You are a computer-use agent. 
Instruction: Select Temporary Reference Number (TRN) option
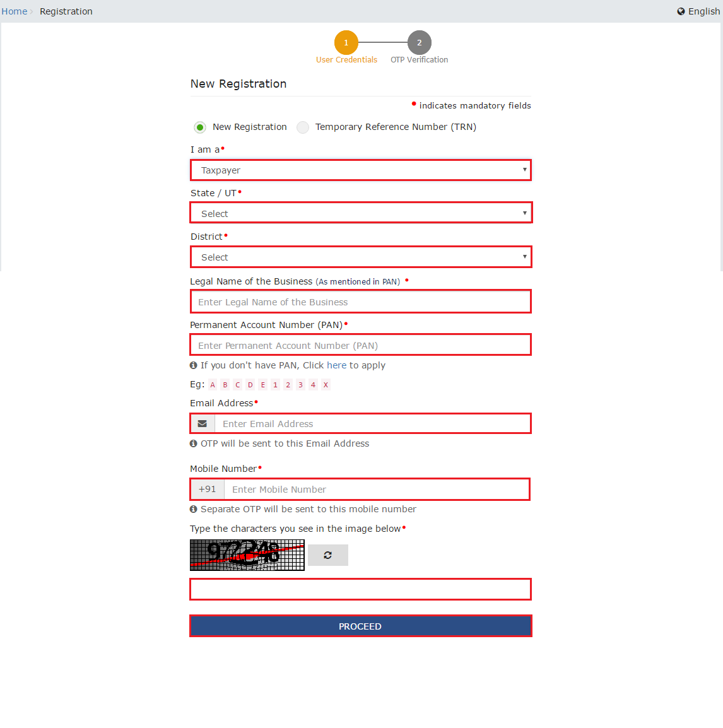click(302, 127)
